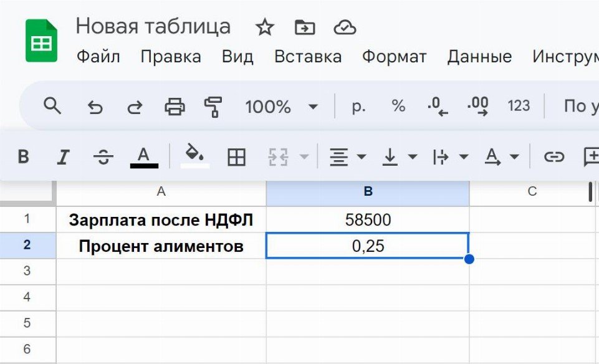This screenshot has height=364, width=599.
Task: Select the paint format roller tool
Action: coord(213,107)
